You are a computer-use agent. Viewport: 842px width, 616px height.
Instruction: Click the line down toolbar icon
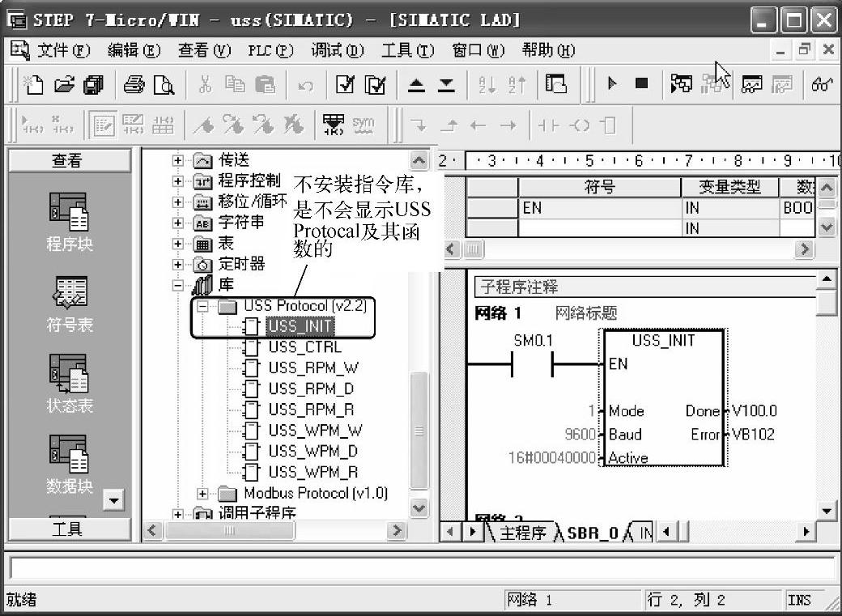tap(419, 125)
